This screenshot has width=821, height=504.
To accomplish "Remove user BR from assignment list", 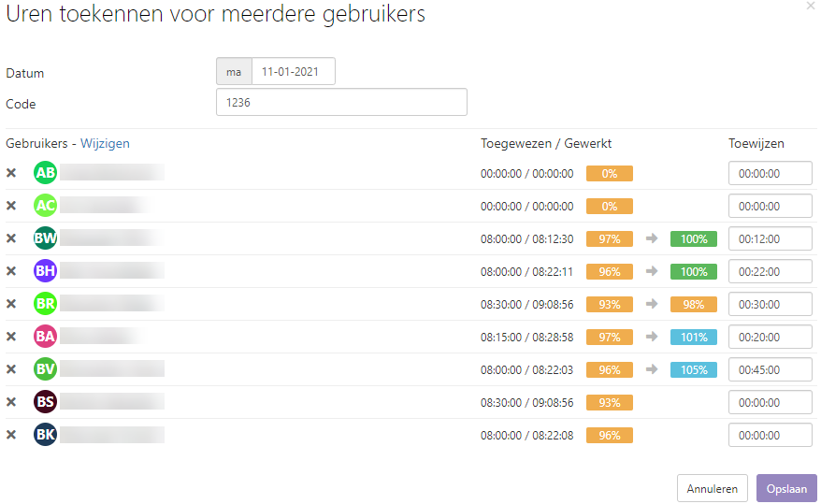I will point(11,304).
